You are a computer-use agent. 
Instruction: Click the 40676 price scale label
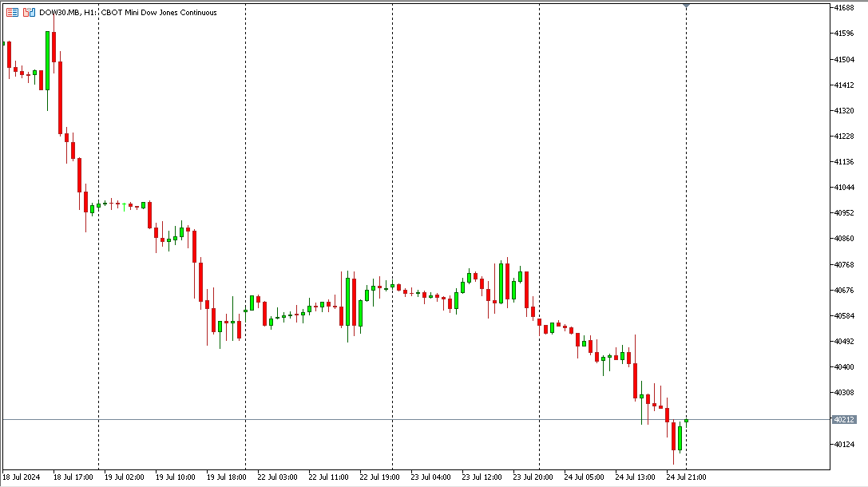coord(844,290)
